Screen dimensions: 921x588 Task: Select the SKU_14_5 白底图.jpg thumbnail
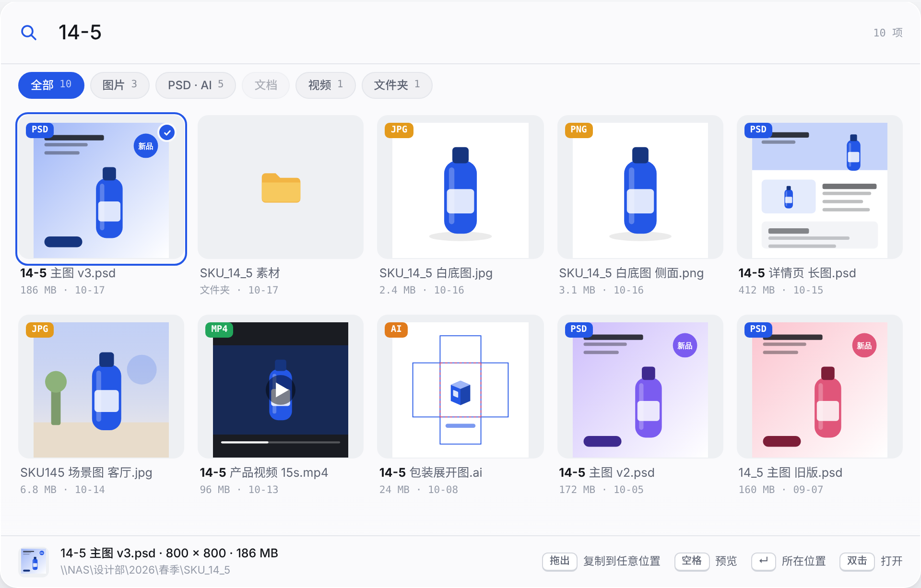tap(460, 187)
